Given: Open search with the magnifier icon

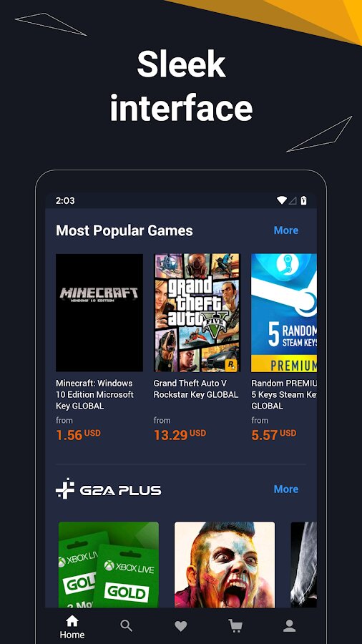Looking at the screenshot, I should pyautogui.click(x=127, y=626).
